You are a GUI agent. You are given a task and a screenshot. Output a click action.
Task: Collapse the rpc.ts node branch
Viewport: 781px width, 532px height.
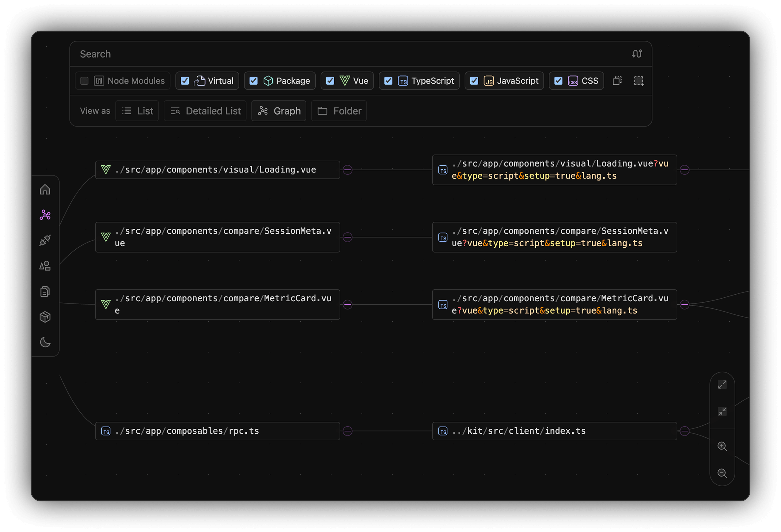coord(347,431)
